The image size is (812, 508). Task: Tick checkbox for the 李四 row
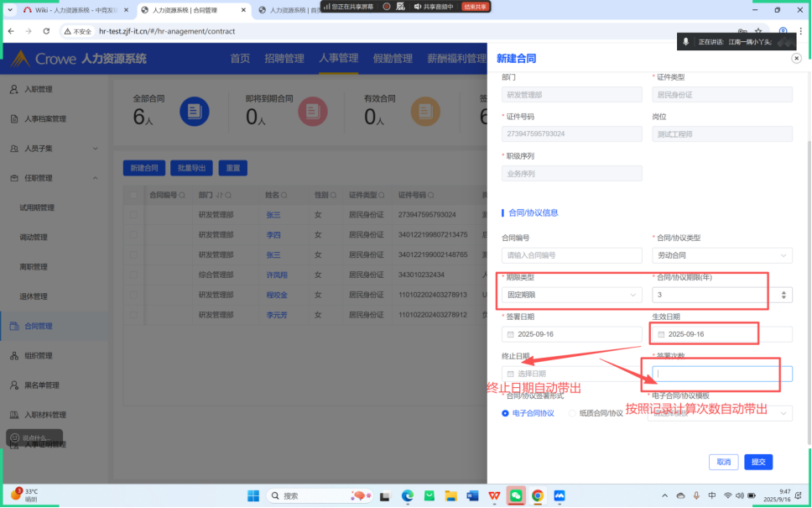click(133, 235)
